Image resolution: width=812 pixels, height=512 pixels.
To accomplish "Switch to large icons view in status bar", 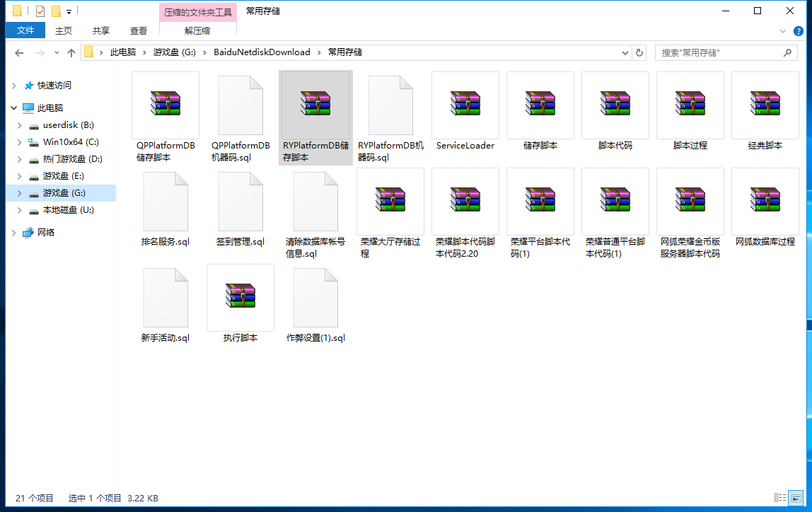I will point(796,498).
